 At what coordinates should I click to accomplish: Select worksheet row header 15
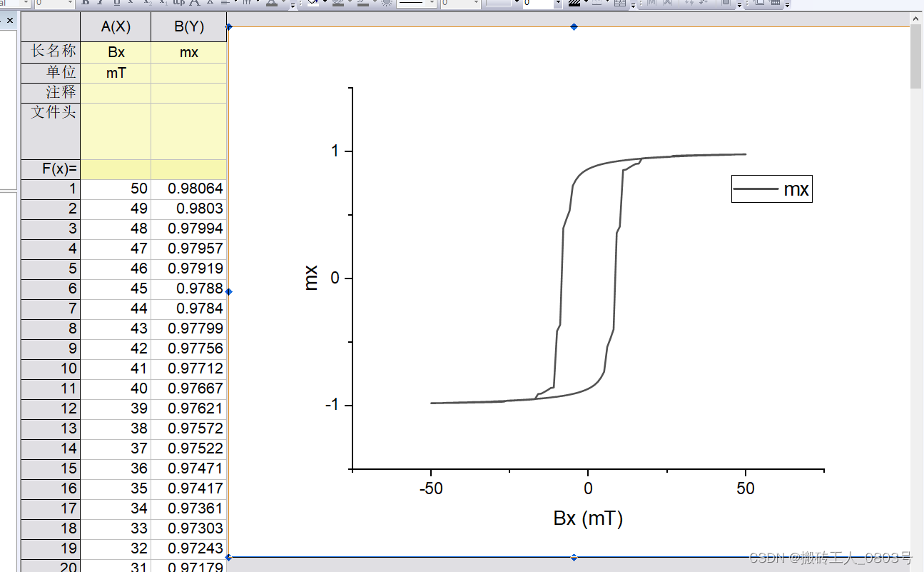(51, 468)
